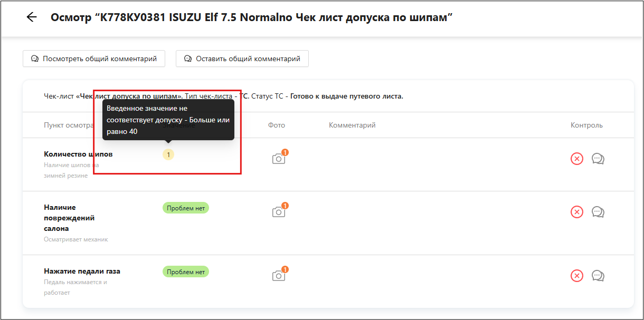This screenshot has width=644, height=320.
Task: Click the Комментарий column header
Action: pos(352,125)
